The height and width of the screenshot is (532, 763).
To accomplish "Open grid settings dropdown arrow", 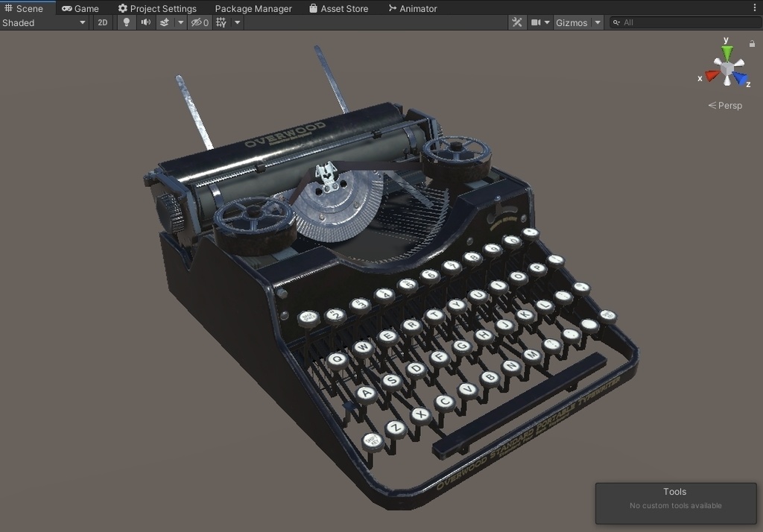I will (x=238, y=22).
